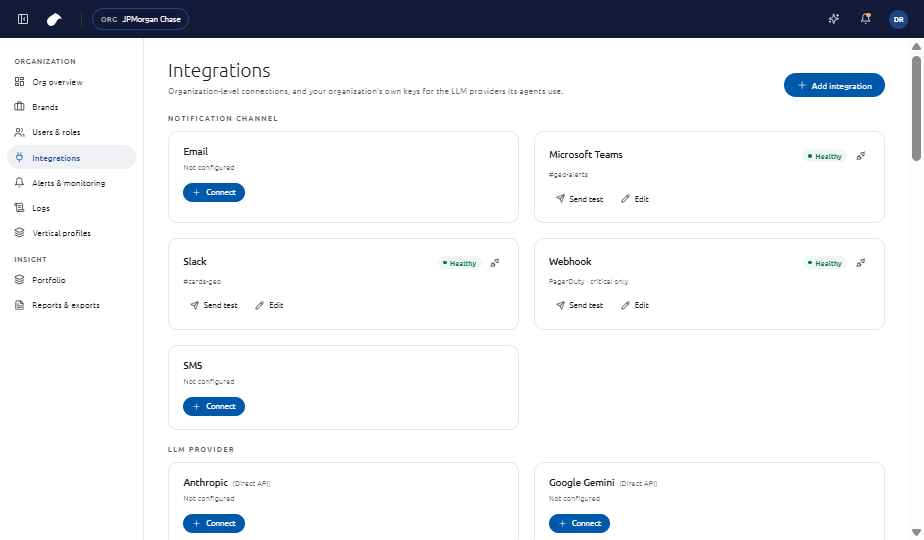Connect the Anthropic provider
The height and width of the screenshot is (540, 924).
pyautogui.click(x=214, y=523)
